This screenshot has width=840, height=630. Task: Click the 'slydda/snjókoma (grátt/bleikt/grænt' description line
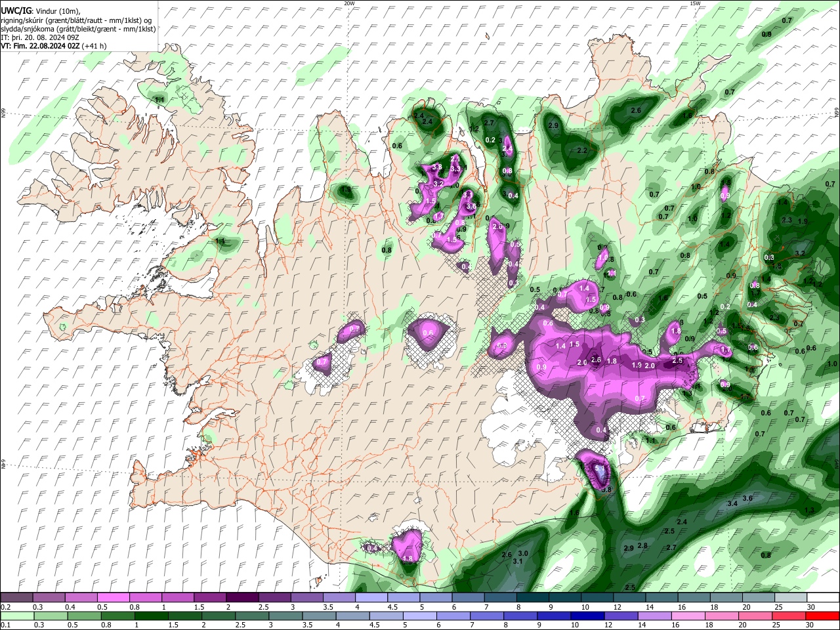coord(78,29)
